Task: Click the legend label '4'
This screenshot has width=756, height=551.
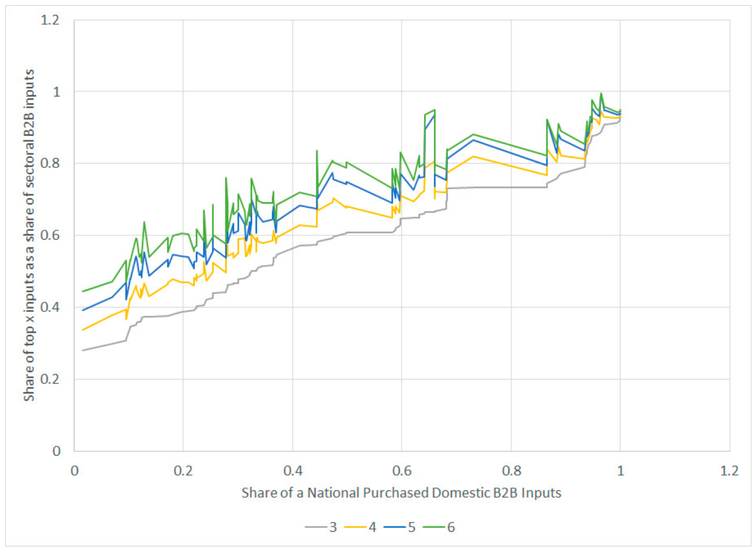Action: coord(372,527)
